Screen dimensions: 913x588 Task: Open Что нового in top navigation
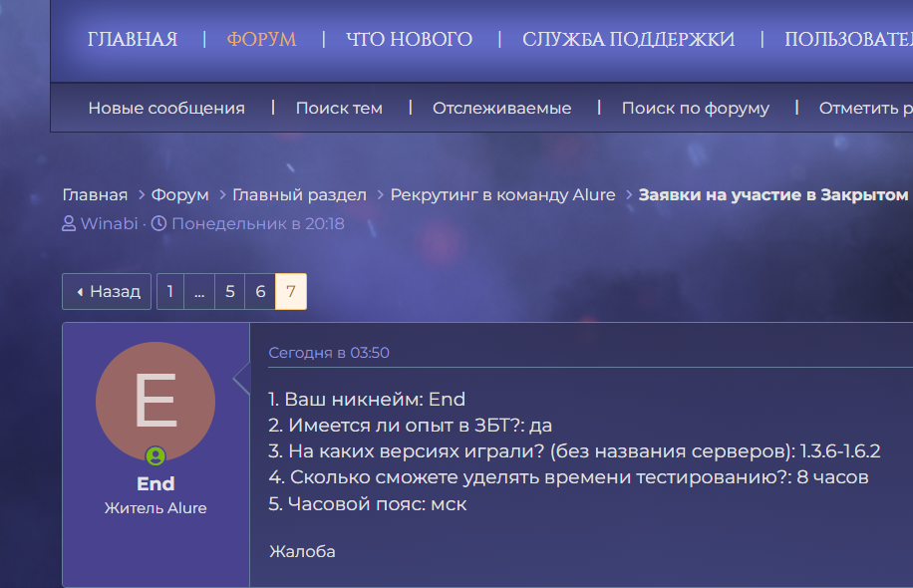coord(409,40)
